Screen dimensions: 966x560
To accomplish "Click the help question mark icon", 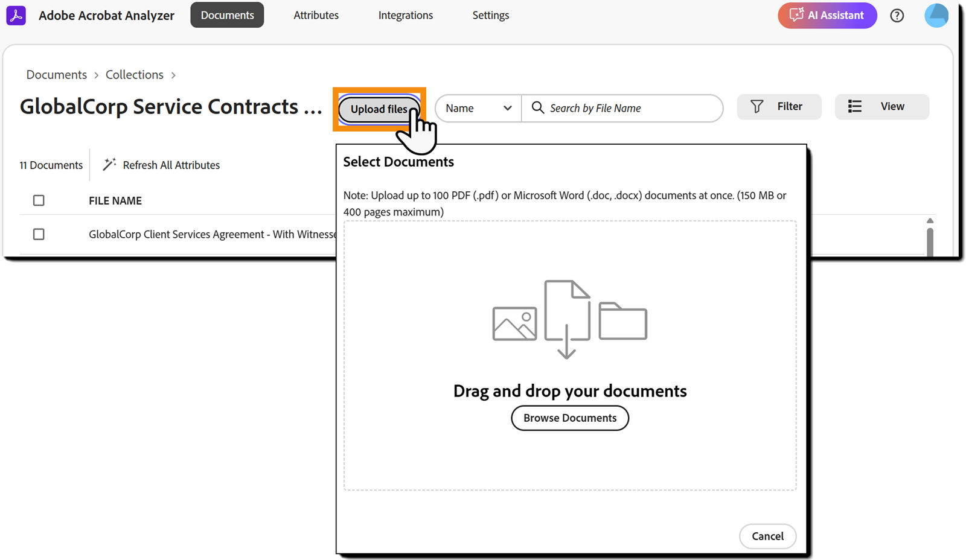I will pyautogui.click(x=897, y=16).
